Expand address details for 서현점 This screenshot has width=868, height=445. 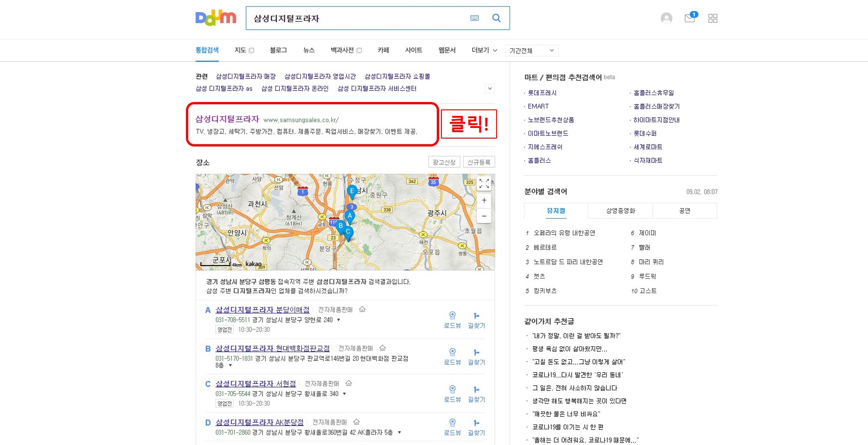coord(344,394)
